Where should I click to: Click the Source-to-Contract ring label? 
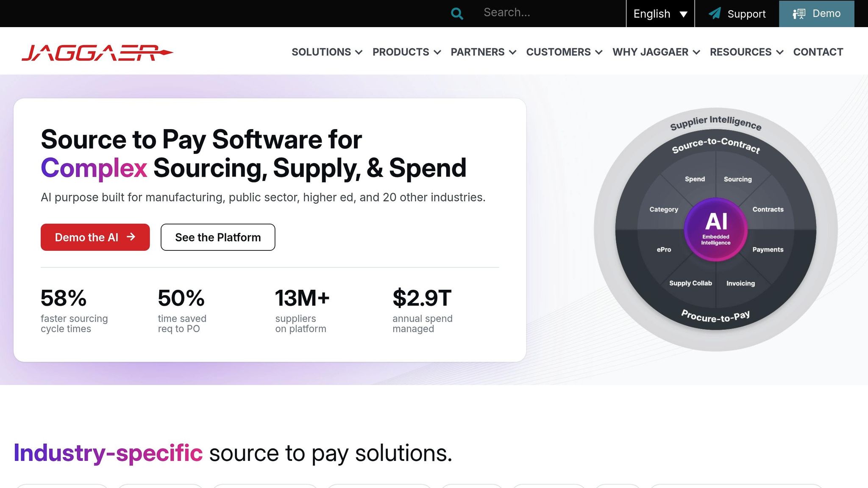(x=716, y=145)
